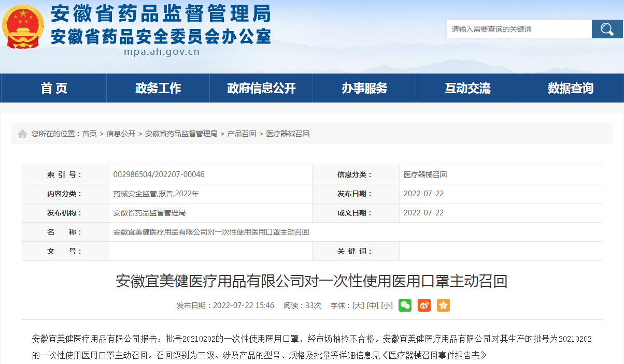Open the 互动交流 navigation menu
This screenshot has width=624, height=364.
(x=467, y=88)
